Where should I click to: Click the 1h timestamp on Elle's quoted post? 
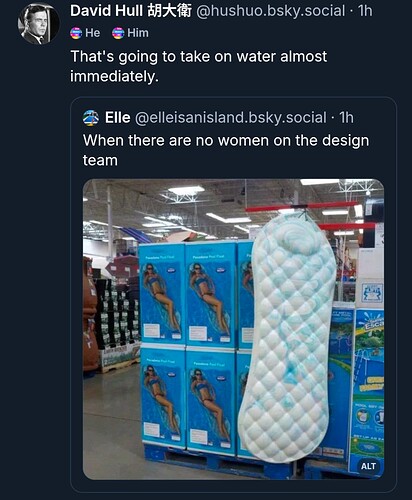click(346, 118)
